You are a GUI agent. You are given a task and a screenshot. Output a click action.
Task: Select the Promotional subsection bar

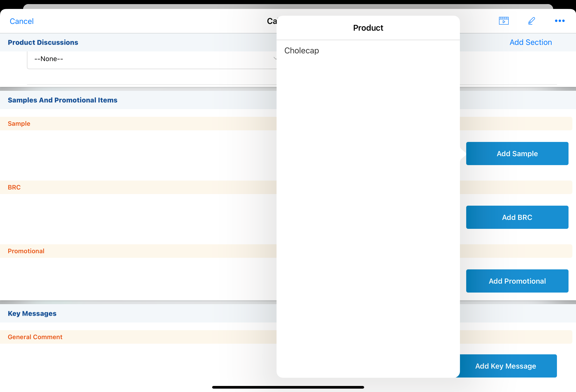pyautogui.click(x=26, y=251)
